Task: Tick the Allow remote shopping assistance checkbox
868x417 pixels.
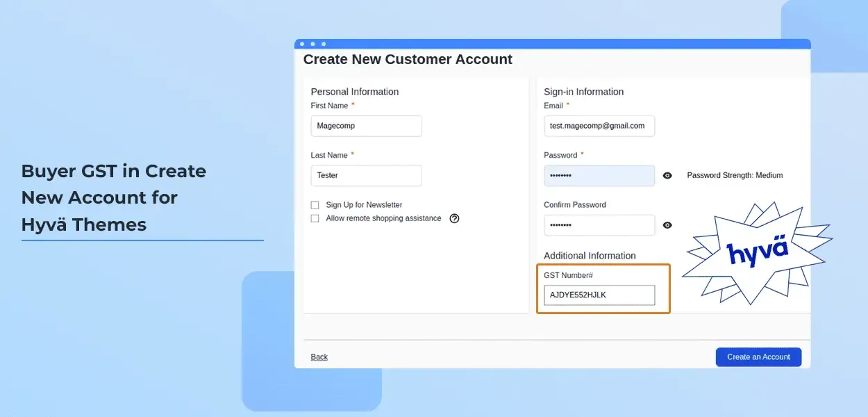Action: [315, 218]
